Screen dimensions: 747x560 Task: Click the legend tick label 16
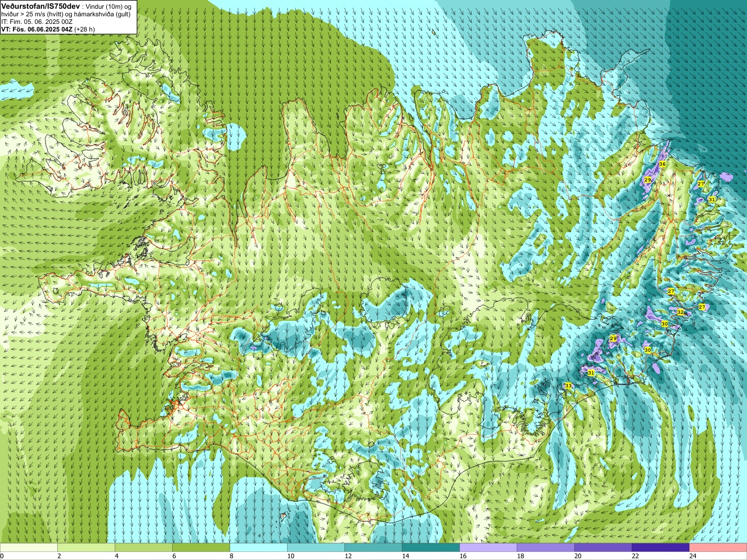463,556
